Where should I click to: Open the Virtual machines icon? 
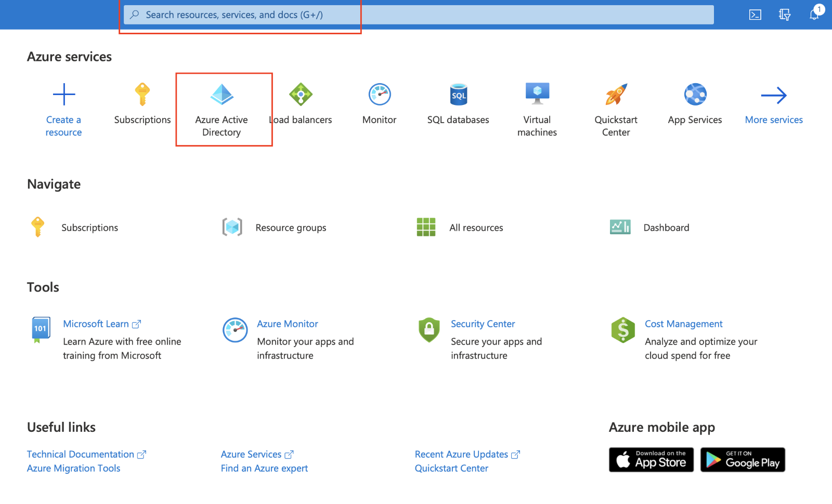[537, 94]
